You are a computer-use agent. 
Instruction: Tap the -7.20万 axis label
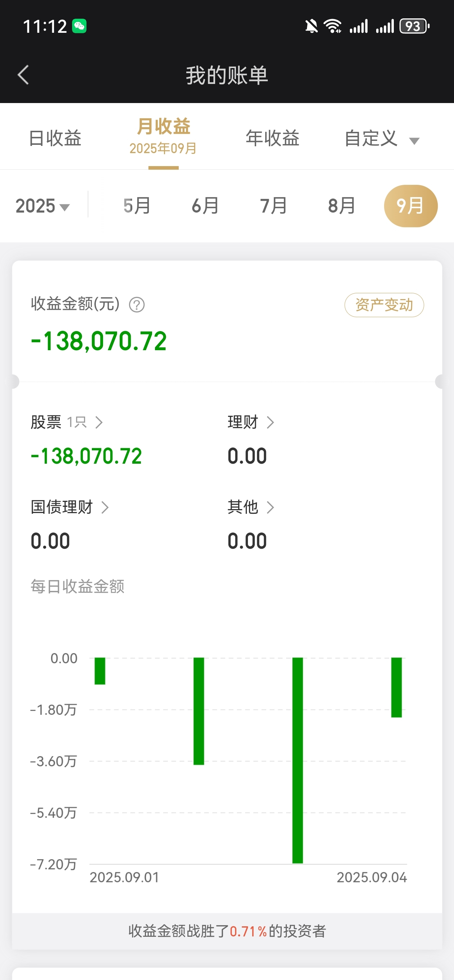54,864
